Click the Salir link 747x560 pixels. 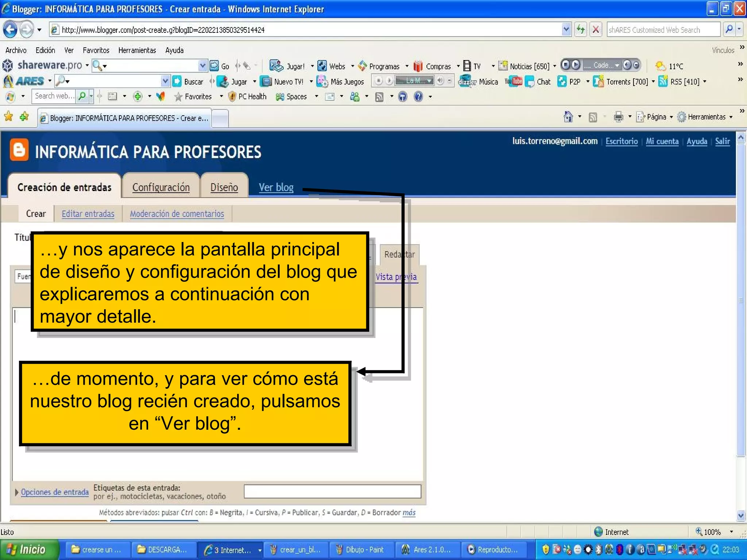[722, 141]
